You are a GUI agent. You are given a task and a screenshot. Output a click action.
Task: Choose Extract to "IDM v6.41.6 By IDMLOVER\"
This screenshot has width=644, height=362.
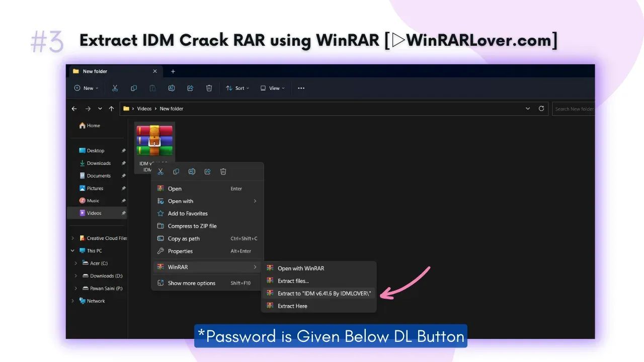coord(319,294)
